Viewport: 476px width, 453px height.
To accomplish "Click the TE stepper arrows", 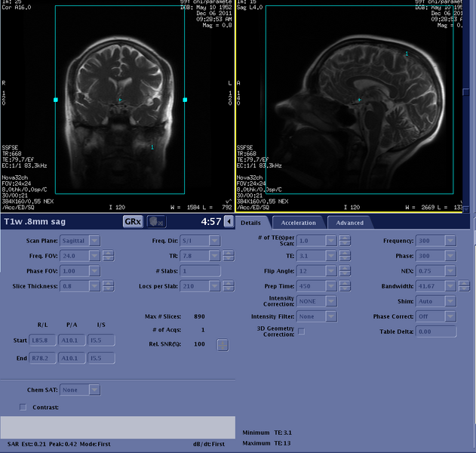I will (x=345, y=256).
